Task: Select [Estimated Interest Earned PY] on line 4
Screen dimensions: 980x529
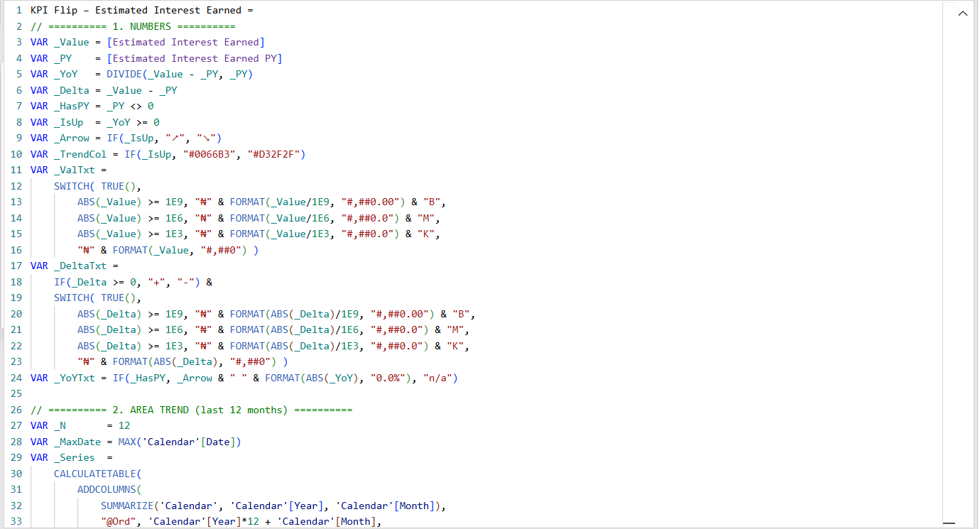Action: pos(195,58)
